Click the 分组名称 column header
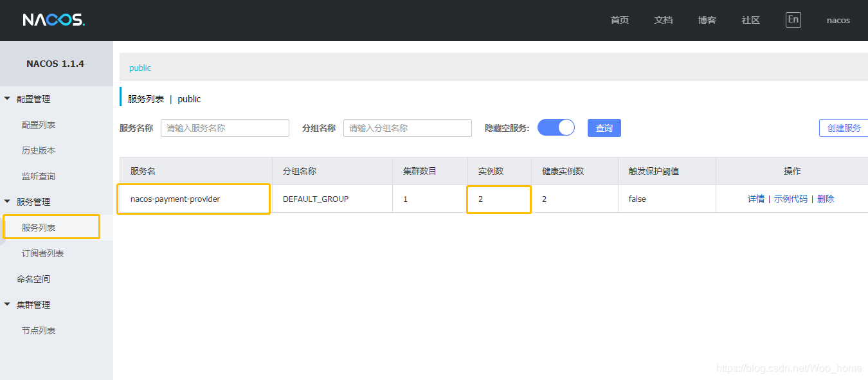 [332, 171]
